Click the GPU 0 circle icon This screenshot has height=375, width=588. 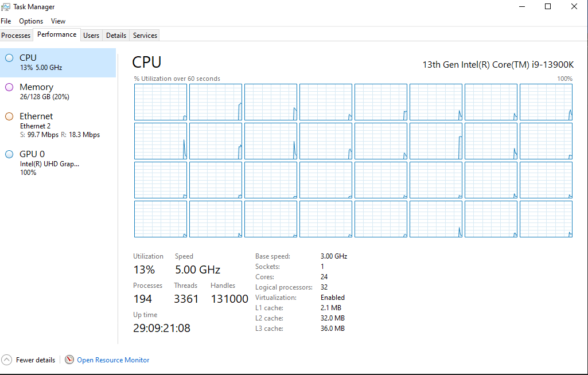9,154
